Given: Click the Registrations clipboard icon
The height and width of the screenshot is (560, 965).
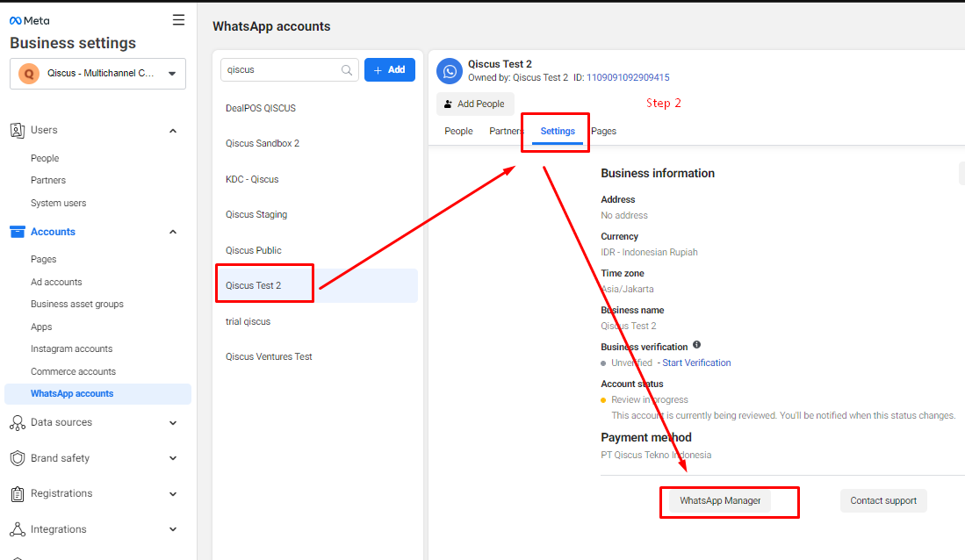Looking at the screenshot, I should (x=17, y=494).
